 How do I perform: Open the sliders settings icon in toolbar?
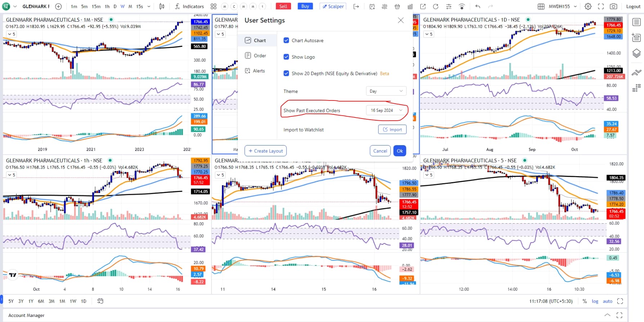(448, 6)
